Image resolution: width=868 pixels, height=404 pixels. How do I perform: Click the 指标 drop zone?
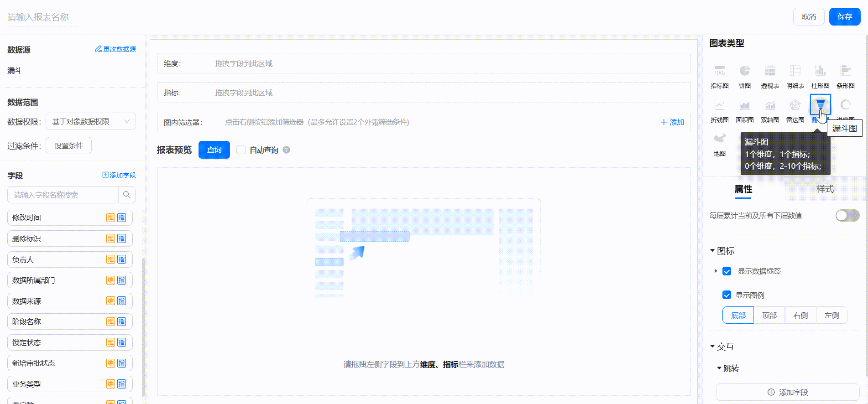tap(424, 93)
